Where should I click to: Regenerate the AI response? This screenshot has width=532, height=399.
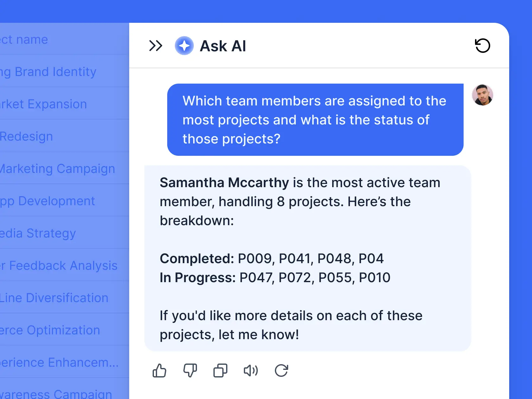pyautogui.click(x=282, y=371)
